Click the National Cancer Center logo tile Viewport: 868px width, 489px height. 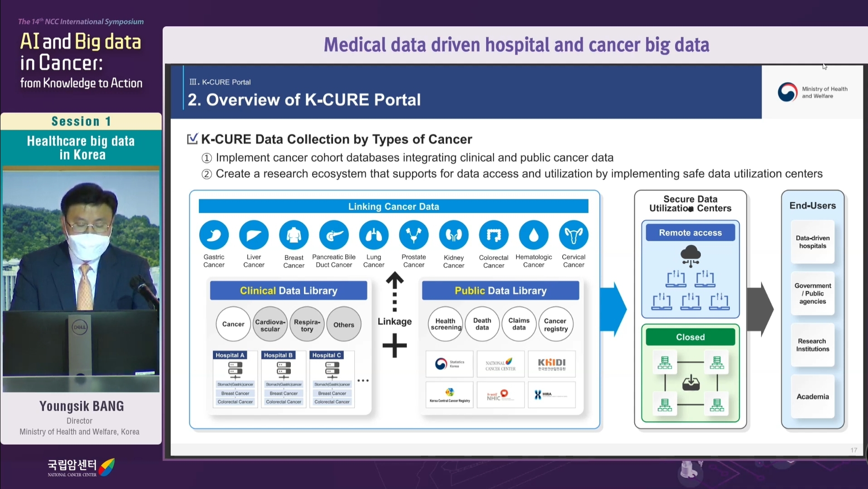[x=501, y=364]
